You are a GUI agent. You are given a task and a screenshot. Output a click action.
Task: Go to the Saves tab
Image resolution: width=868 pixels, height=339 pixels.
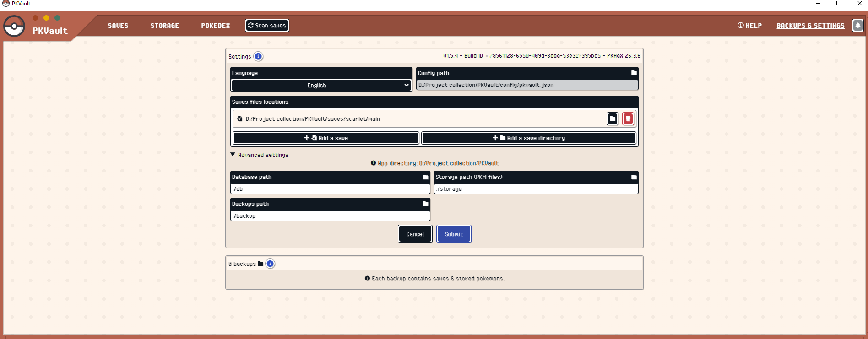pyautogui.click(x=118, y=26)
